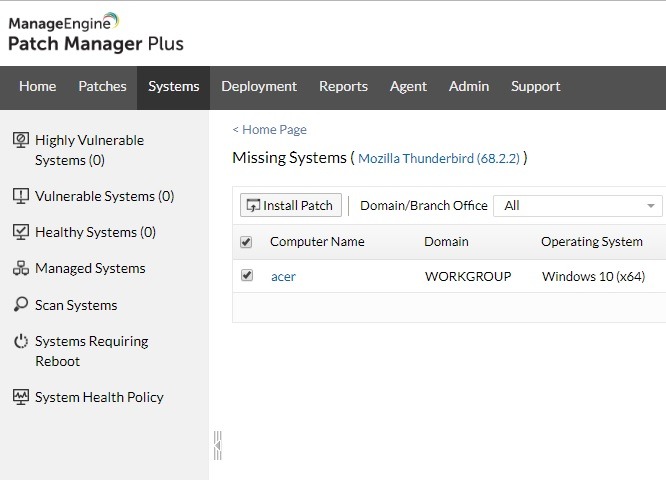Click the Install Patch button
666x480 pixels.
(290, 206)
